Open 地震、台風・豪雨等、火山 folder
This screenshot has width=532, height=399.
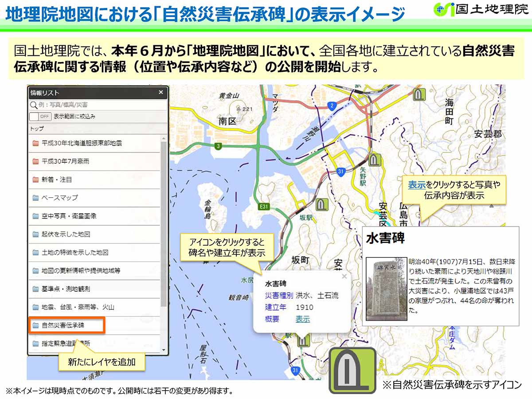(94, 307)
